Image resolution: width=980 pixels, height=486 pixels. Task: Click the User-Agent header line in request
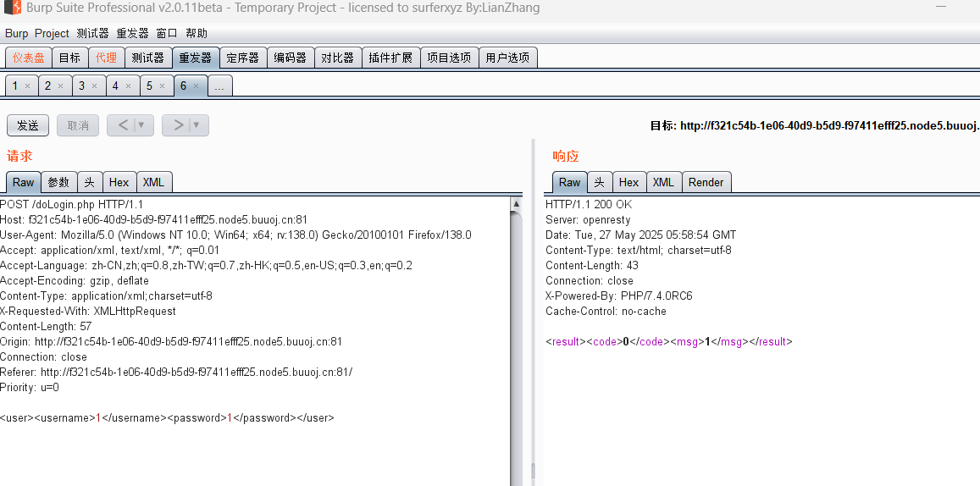click(x=235, y=235)
